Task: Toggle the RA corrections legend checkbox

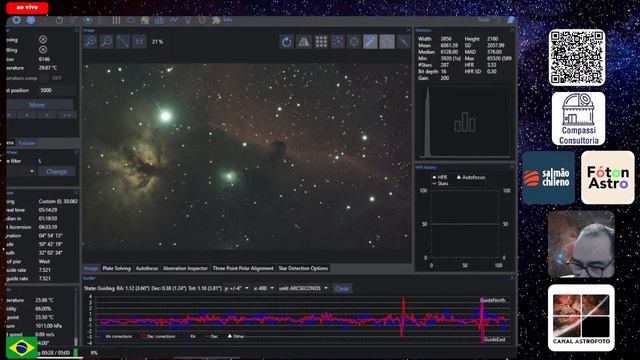Action: coord(102,336)
